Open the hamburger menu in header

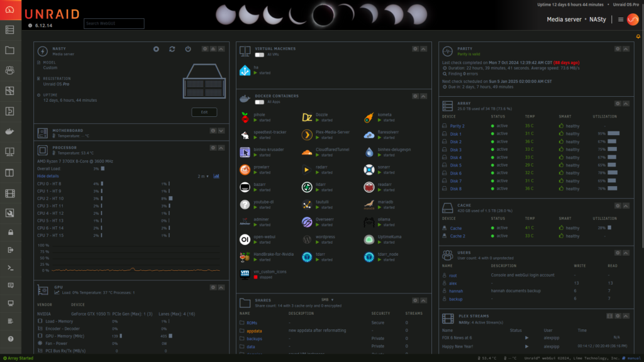click(x=621, y=19)
